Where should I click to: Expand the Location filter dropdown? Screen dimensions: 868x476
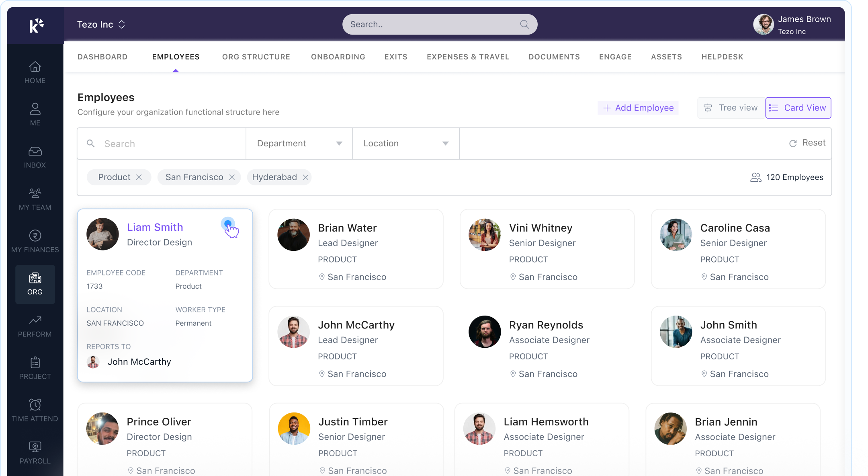tap(405, 144)
